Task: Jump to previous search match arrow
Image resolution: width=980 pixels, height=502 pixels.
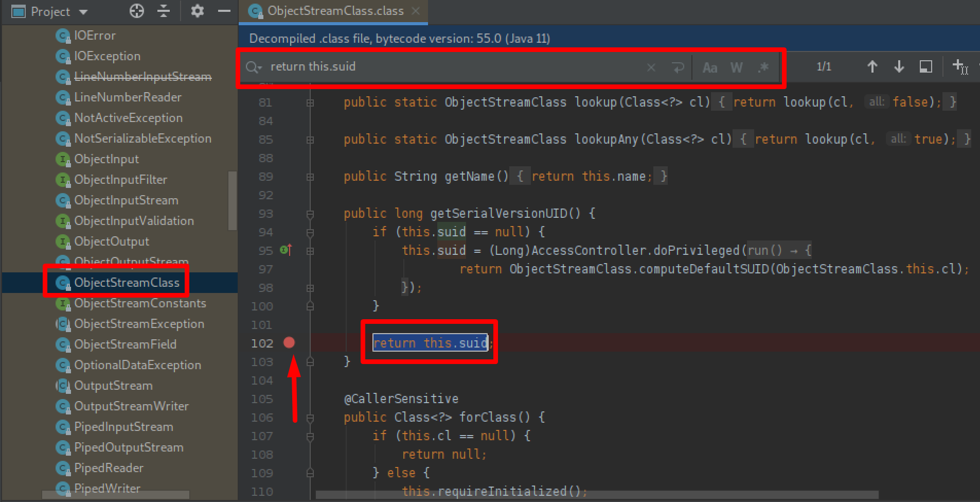Action: [x=872, y=66]
